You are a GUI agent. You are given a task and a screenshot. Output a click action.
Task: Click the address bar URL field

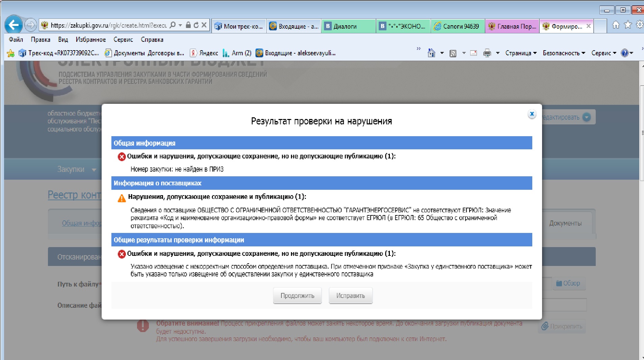pos(108,25)
